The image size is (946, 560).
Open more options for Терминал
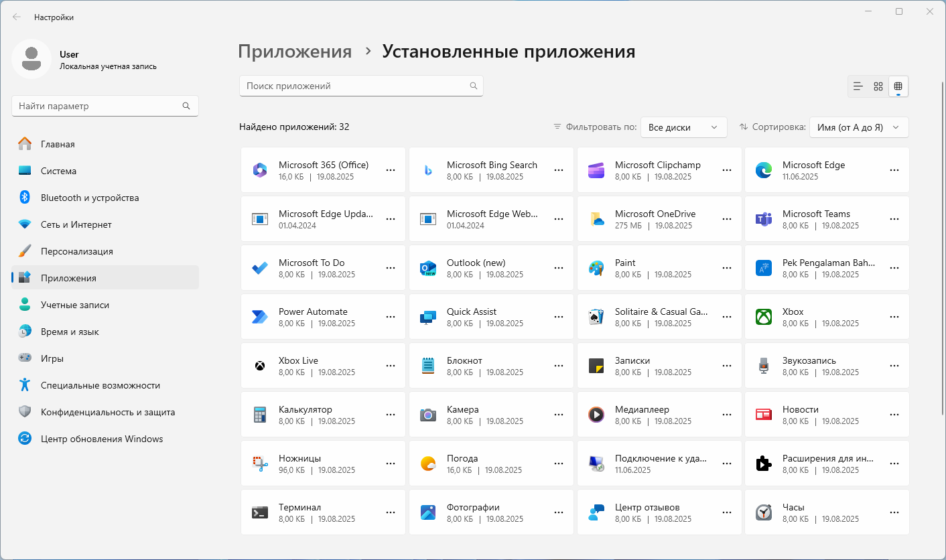391,512
